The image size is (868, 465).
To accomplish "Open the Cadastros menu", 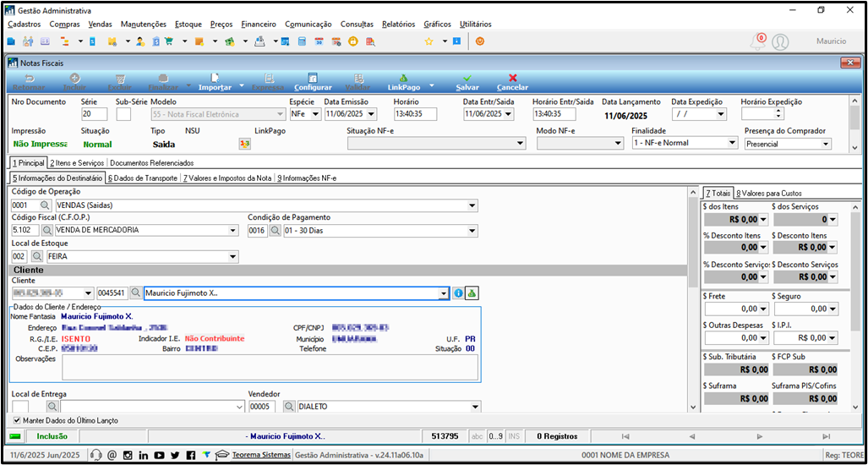I will click(25, 25).
